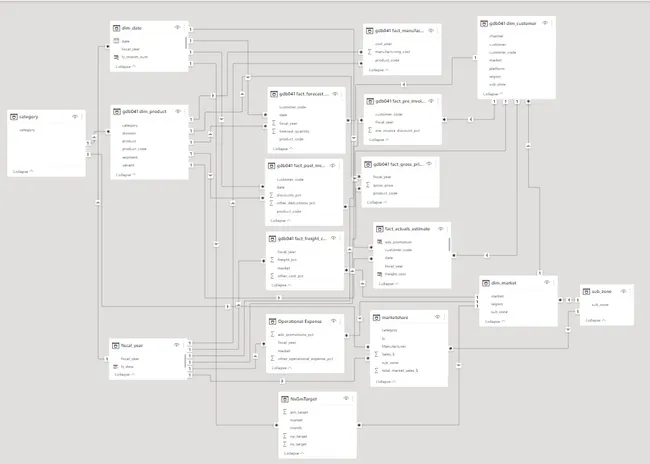650x464 pixels.
Task: Click the gdb041 fact_pre_invoi table icon
Action: [x=370, y=101]
